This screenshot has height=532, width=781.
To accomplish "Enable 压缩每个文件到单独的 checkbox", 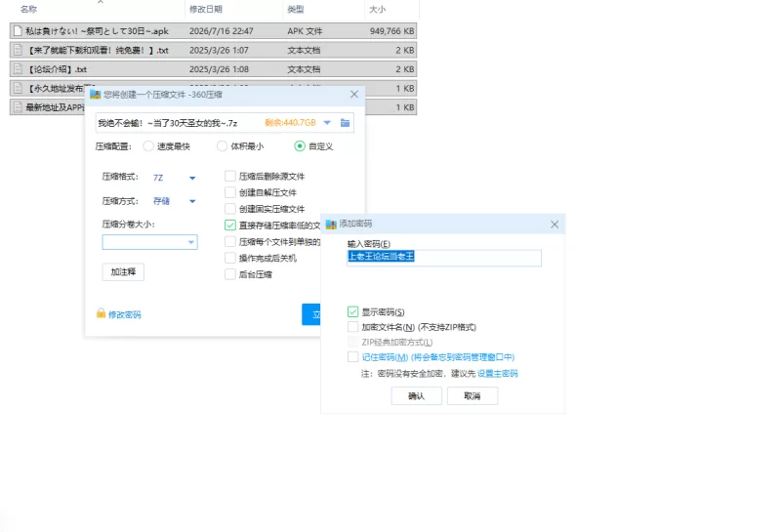I will (x=230, y=241).
